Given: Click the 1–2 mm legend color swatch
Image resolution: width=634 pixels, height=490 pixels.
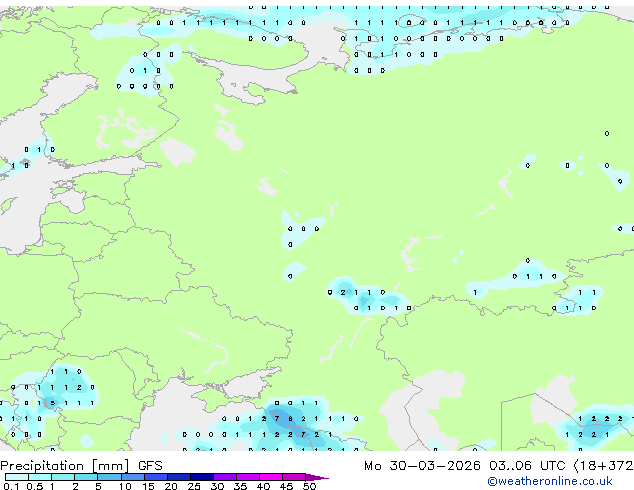Looking at the screenshot, I should coord(63,477).
